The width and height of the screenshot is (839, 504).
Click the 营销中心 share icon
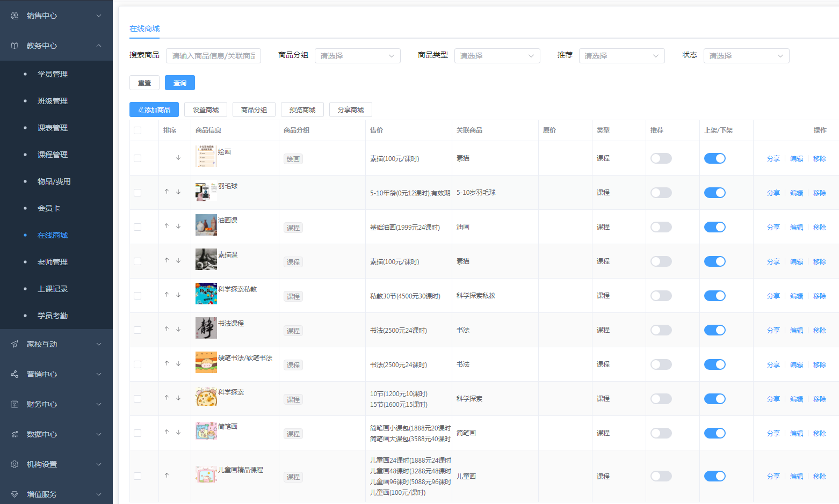[x=15, y=374]
